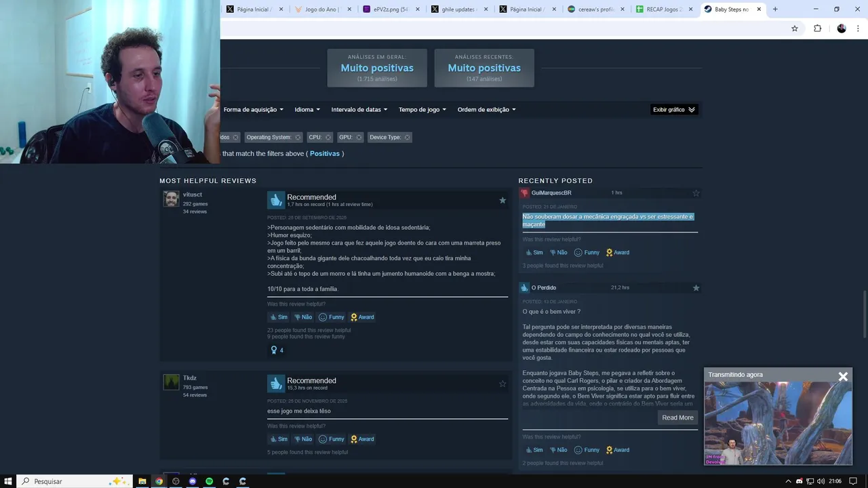Remove the CPU filter tag
Viewport: 868px width, 488px height.
click(x=328, y=138)
